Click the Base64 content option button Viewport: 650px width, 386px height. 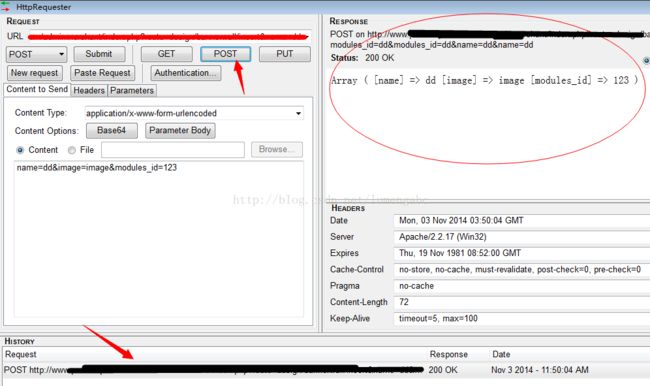tap(112, 131)
